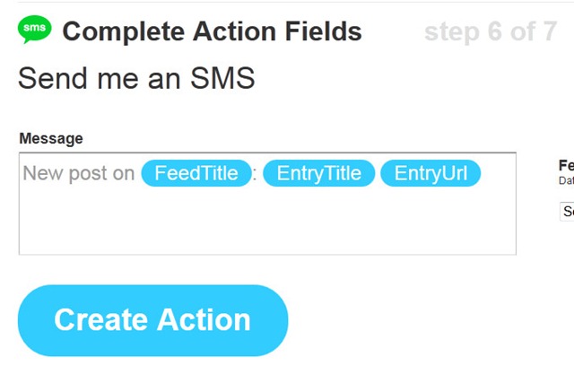Select the EntryUrl ingredient pill
This screenshot has height=392, width=574.
(430, 173)
